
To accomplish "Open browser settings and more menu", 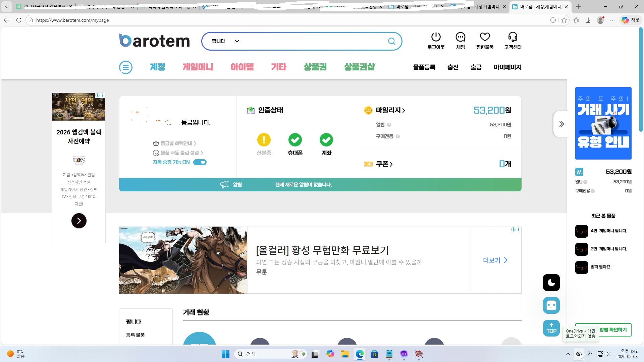I will pyautogui.click(x=612, y=20).
